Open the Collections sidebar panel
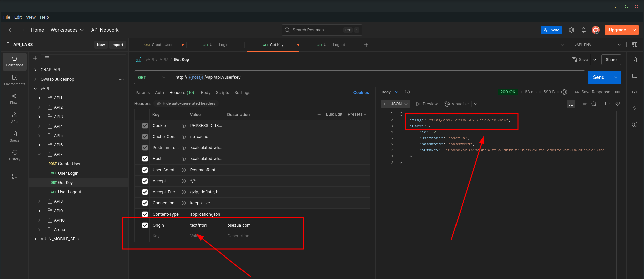 [x=15, y=61]
